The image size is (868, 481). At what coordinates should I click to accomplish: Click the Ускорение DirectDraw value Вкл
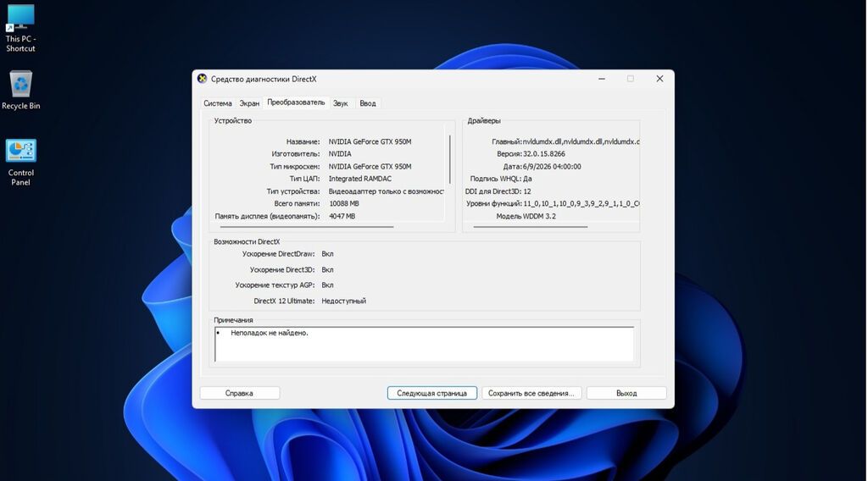click(x=328, y=254)
